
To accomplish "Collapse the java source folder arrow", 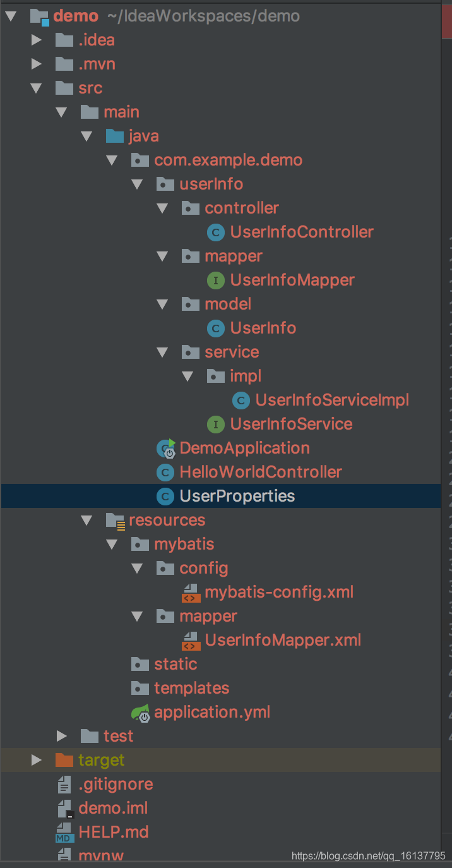I will [87, 136].
